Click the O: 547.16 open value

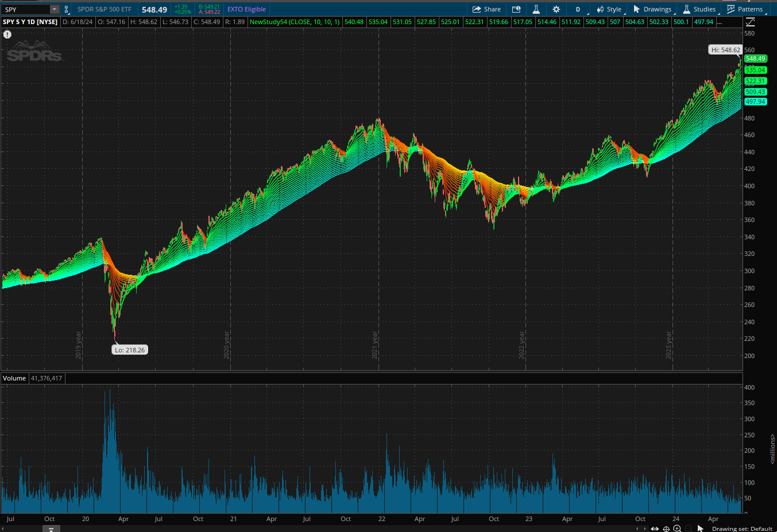click(x=111, y=22)
